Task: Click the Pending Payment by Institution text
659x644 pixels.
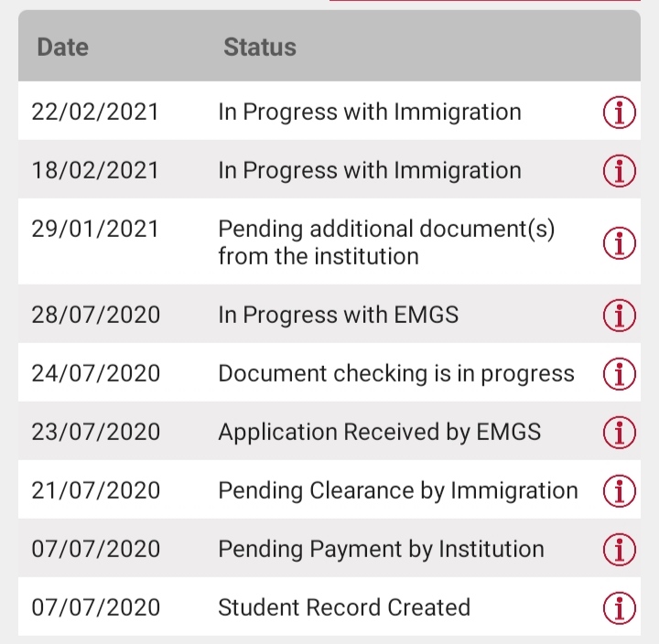Action: tap(381, 549)
